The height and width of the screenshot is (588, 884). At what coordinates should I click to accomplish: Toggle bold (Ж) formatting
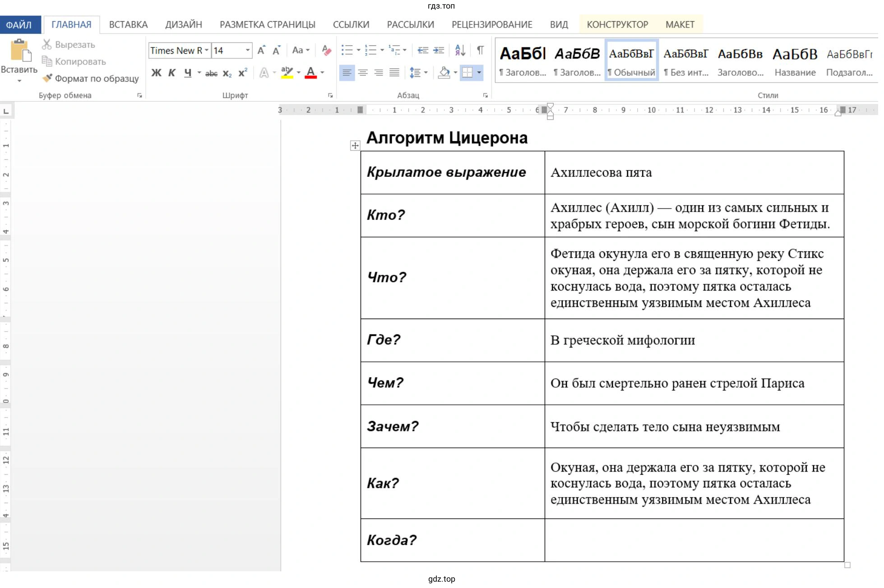pyautogui.click(x=156, y=73)
